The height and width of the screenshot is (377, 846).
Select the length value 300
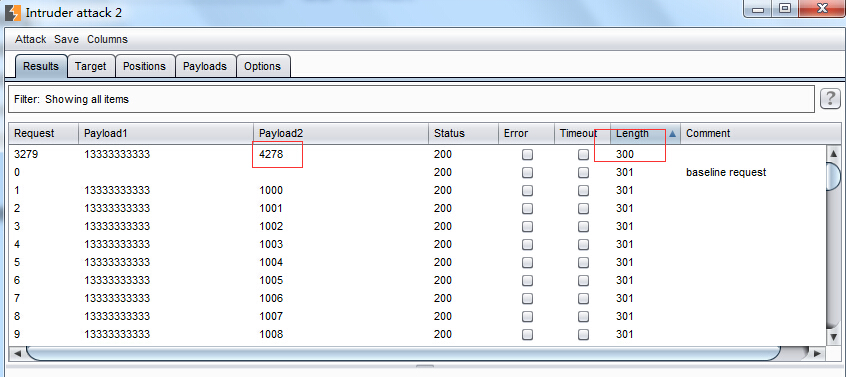pos(625,154)
